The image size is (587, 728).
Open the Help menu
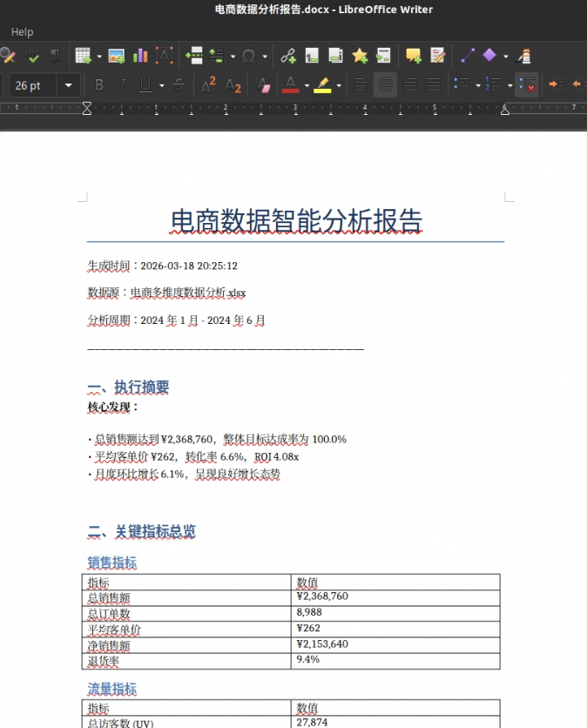coord(22,32)
